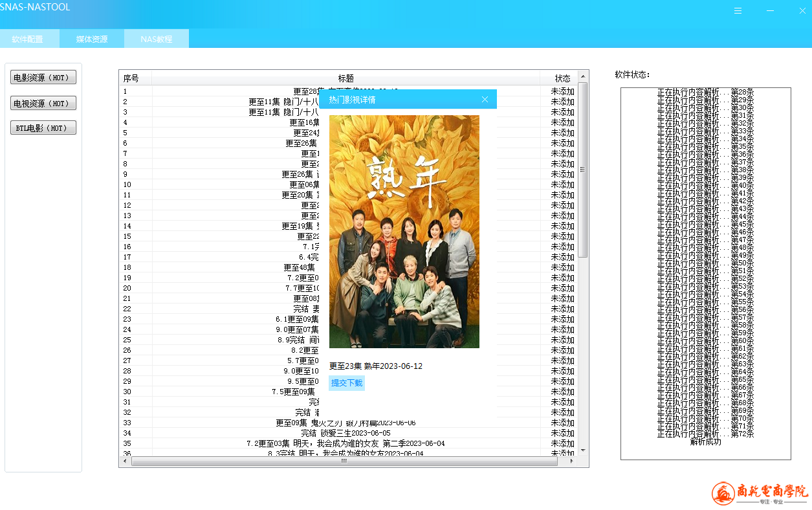Screen dimensions: 812x510
Task: Select row 25 title 8.9完结
Action: 298,340
